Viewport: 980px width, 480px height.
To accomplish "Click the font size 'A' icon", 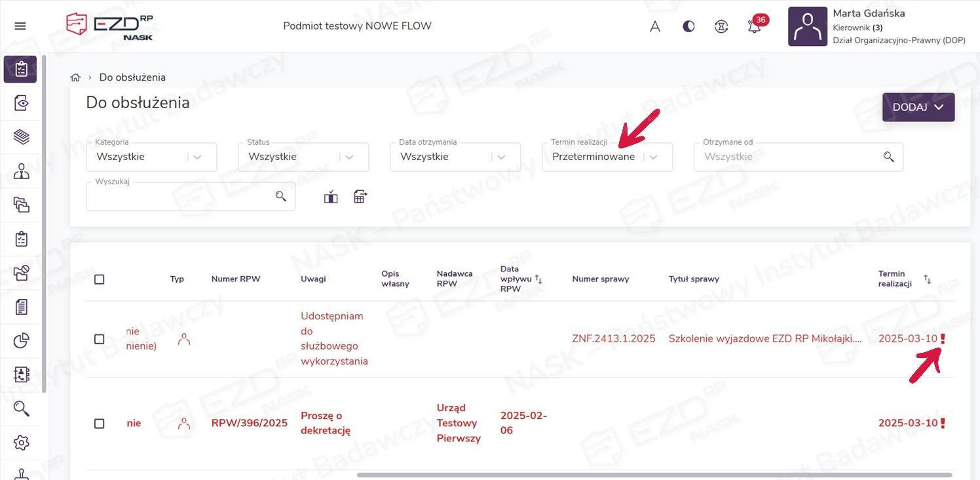I will click(x=654, y=27).
